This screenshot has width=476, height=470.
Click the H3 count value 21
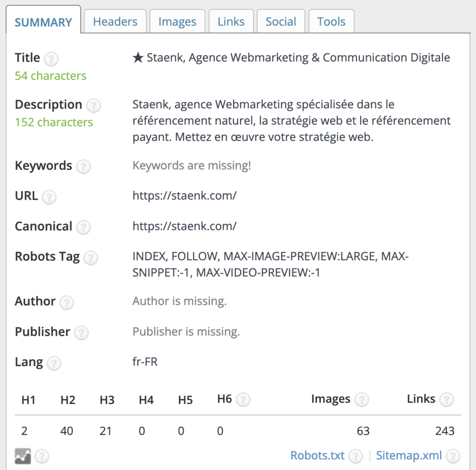[x=106, y=431]
